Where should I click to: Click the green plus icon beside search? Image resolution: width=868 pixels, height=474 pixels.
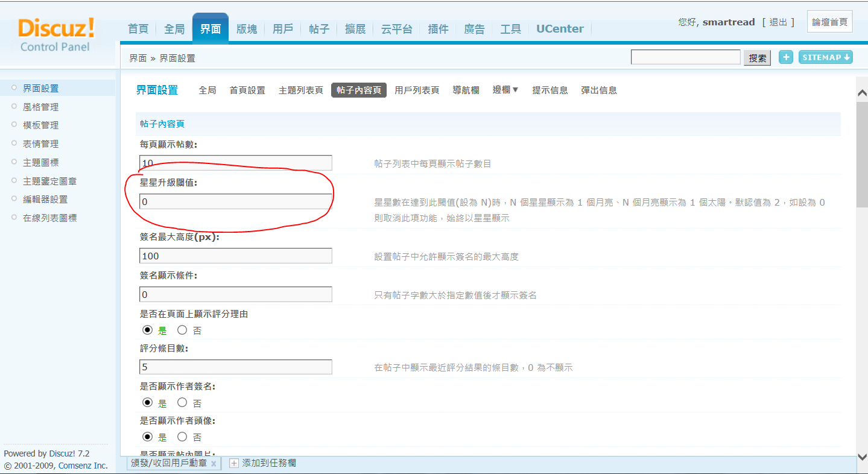(786, 57)
